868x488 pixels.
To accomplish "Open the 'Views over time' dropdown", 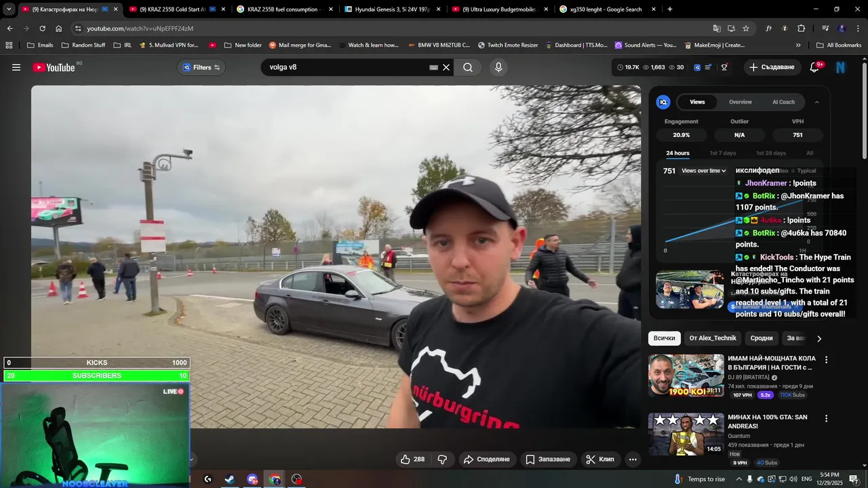I will [704, 171].
